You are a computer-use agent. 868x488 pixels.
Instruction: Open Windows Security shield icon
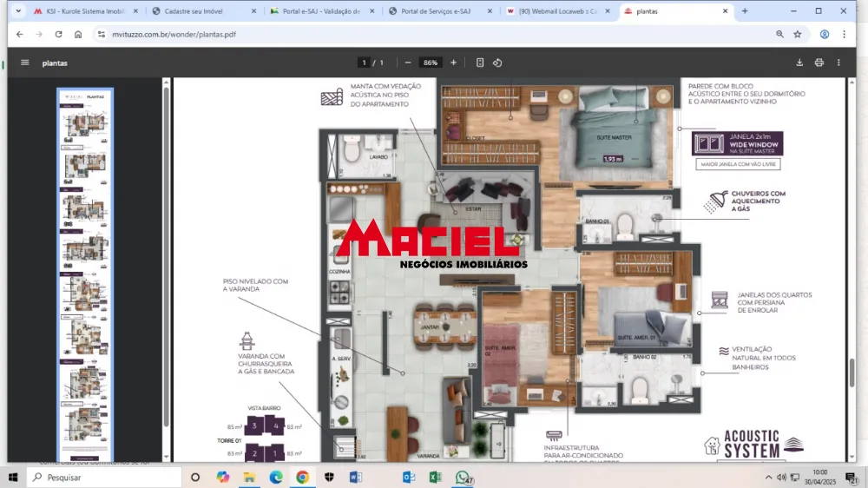coord(329,477)
